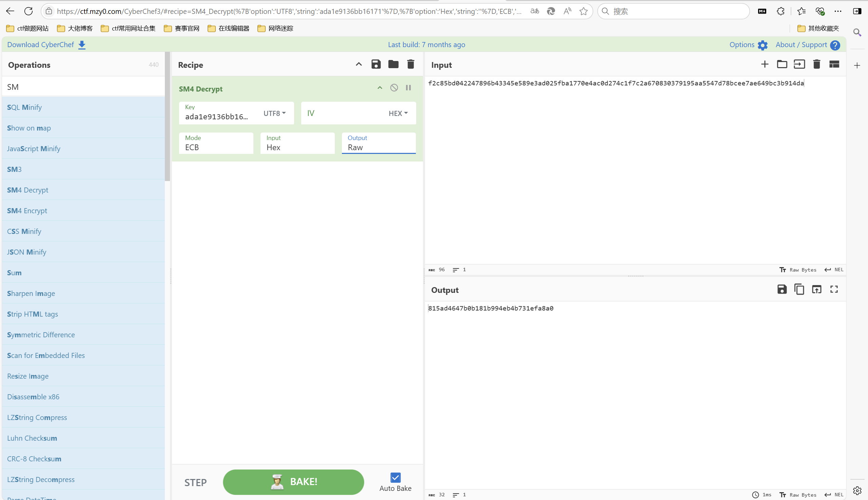Change input character encoding Raw Bytes

pos(797,269)
